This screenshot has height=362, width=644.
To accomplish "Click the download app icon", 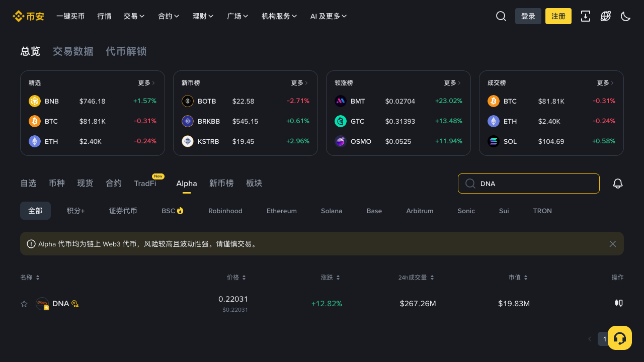I will pyautogui.click(x=586, y=16).
